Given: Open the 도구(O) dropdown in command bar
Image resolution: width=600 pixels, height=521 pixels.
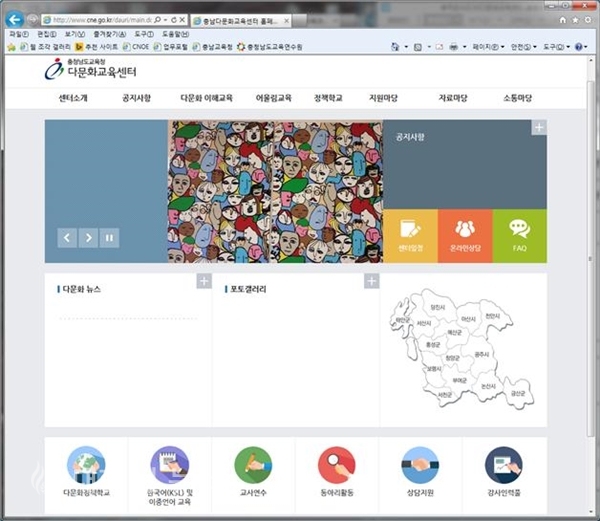Looking at the screenshot, I should (x=557, y=47).
